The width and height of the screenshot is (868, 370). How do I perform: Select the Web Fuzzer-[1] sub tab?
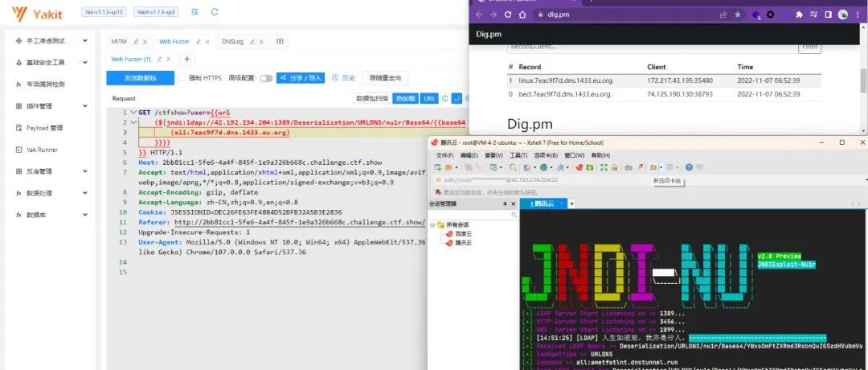coord(131,59)
